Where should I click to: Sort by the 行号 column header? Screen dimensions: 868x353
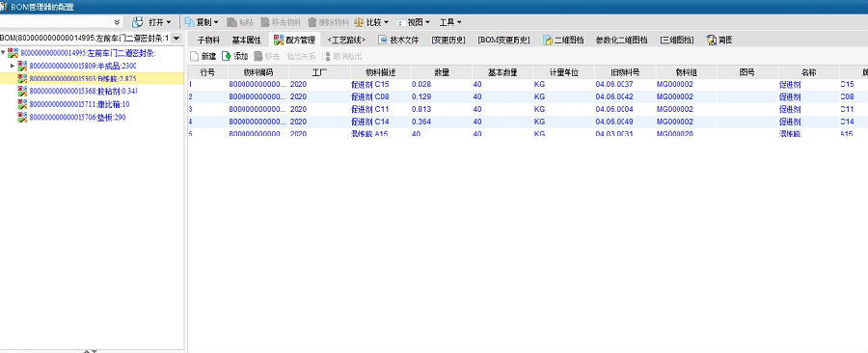pos(207,72)
